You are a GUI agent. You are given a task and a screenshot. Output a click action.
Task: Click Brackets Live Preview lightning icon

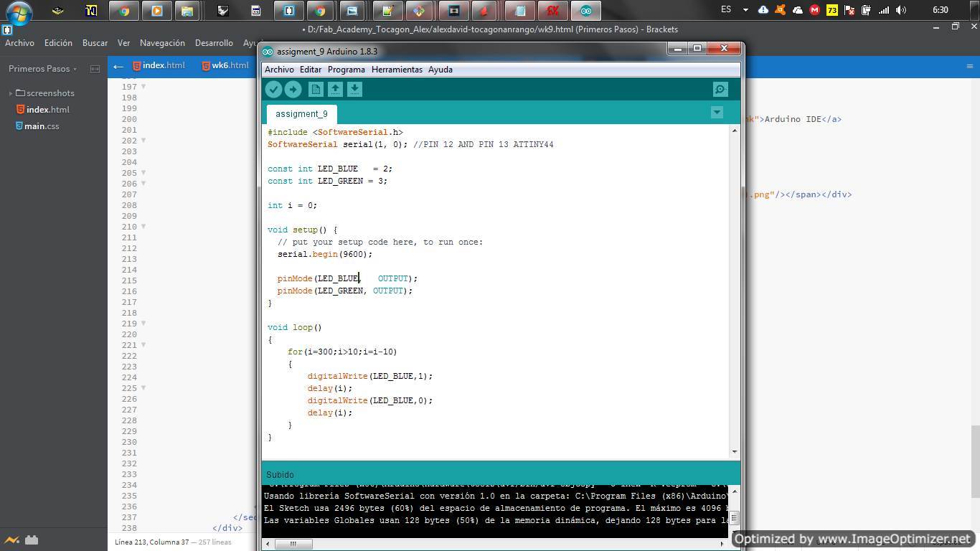pyautogui.click(x=11, y=540)
